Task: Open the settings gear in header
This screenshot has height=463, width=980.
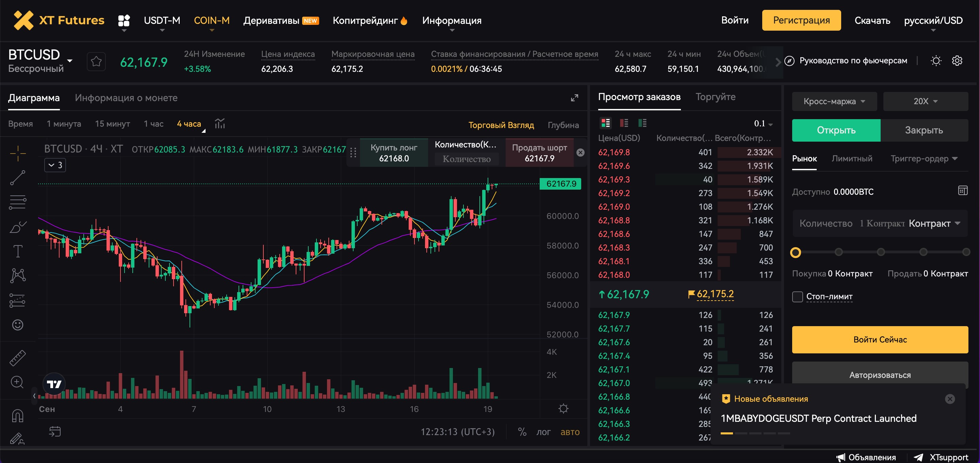Action: 957,61
